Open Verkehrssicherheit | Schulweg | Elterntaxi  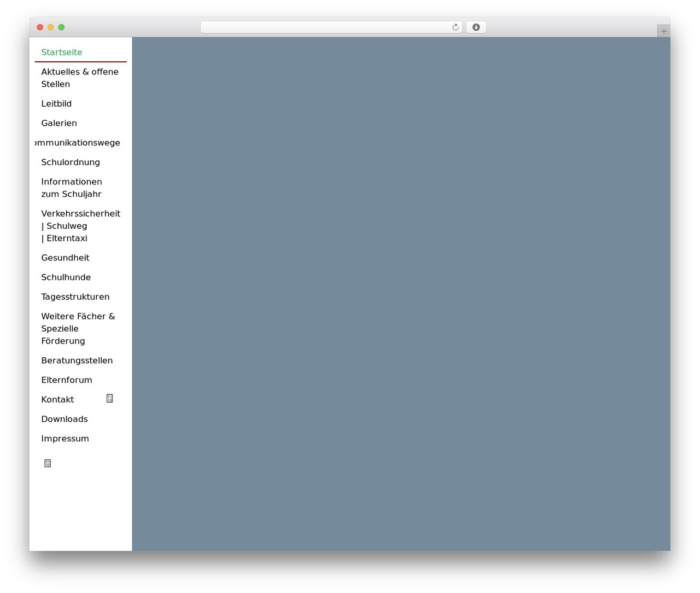point(80,225)
